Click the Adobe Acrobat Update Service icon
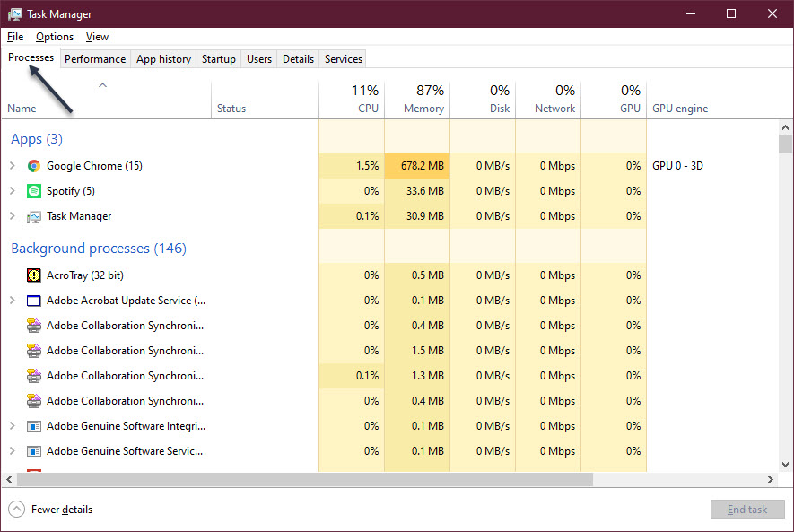 click(34, 301)
